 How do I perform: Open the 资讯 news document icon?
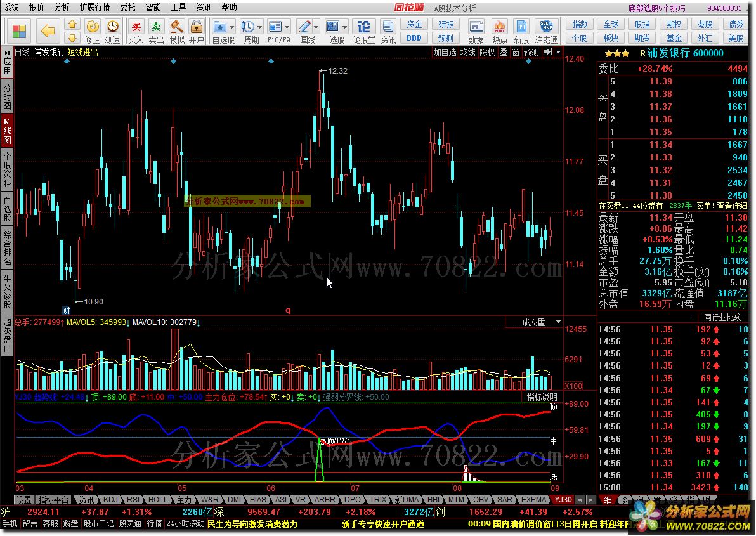click(x=388, y=31)
